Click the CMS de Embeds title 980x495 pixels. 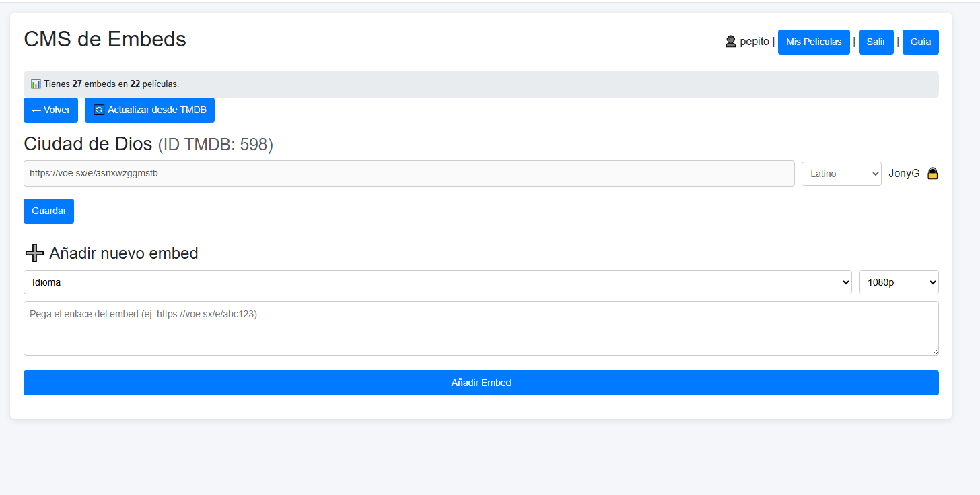105,39
